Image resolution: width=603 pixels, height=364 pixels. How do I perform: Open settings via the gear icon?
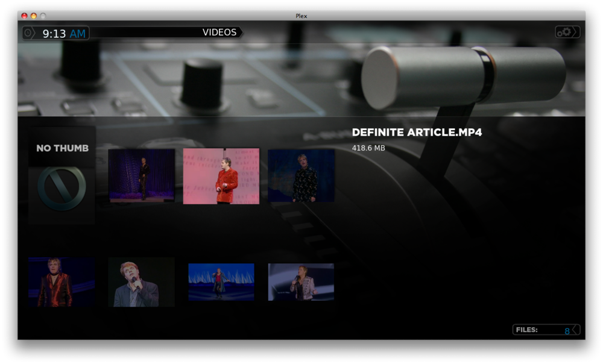point(563,32)
